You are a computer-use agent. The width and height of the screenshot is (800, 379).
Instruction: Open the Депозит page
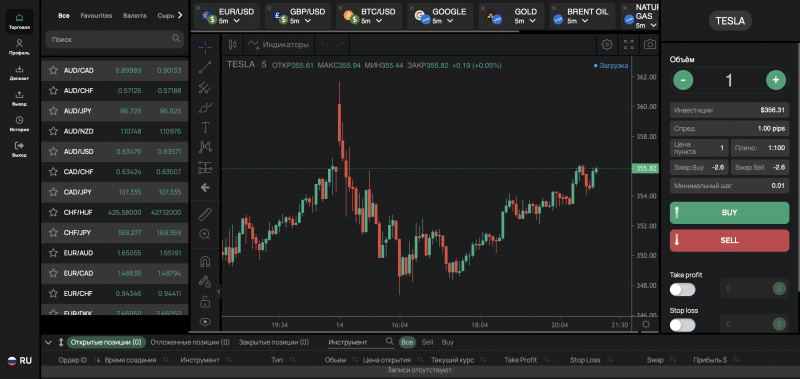click(x=19, y=72)
